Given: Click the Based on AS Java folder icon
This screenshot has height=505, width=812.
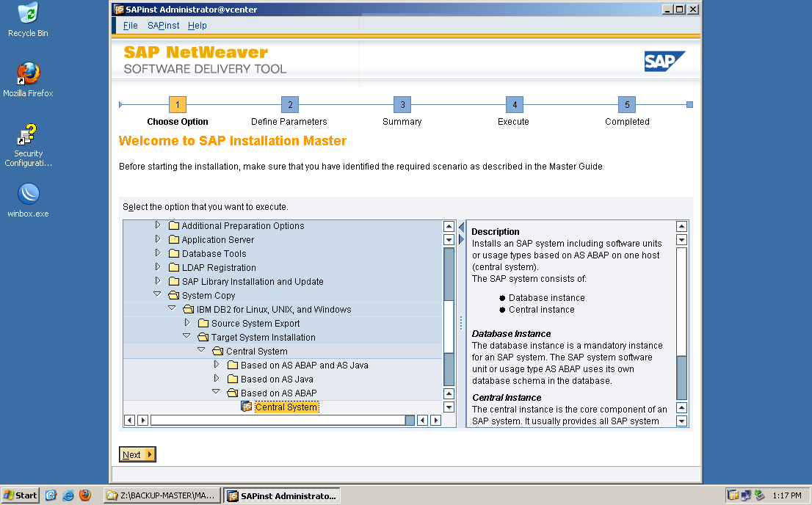Looking at the screenshot, I should pyautogui.click(x=233, y=379).
